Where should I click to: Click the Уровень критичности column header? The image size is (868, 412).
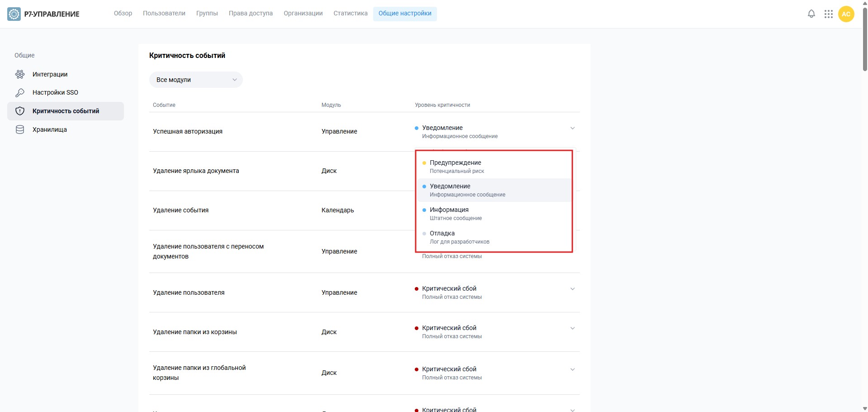pos(442,105)
